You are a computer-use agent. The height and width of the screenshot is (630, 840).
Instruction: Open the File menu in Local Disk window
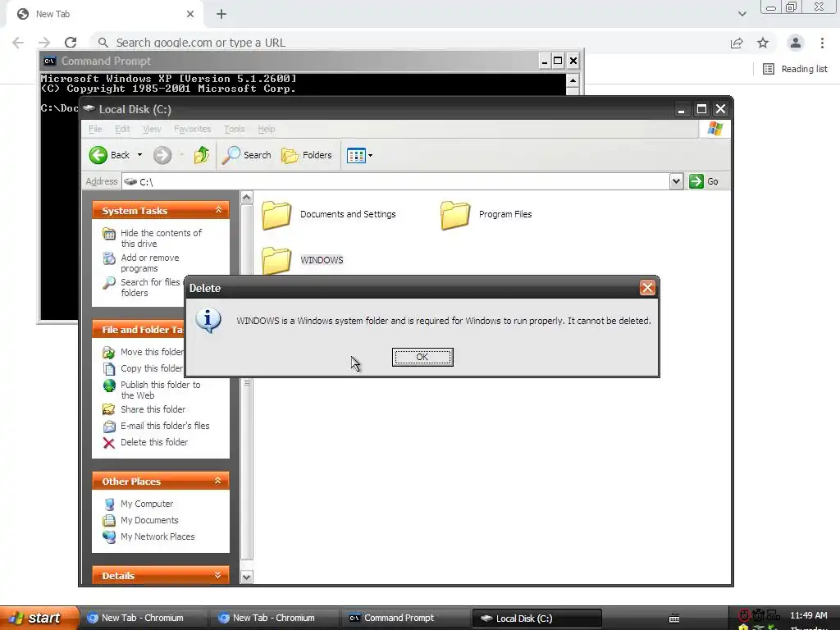coord(95,129)
